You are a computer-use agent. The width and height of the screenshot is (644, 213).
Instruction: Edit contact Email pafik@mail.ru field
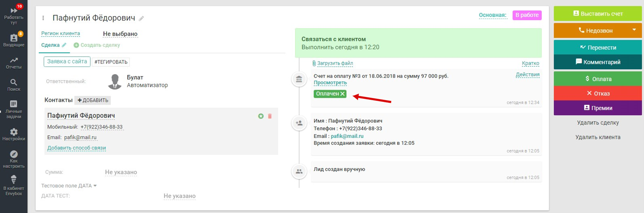tap(80, 137)
